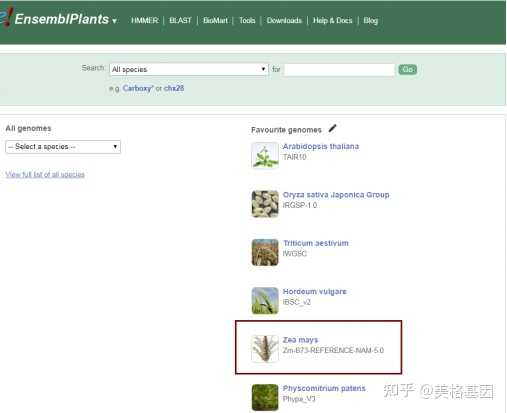The image size is (507, 413).
Task: Open HMMER from the top navigation
Action: coord(145,21)
